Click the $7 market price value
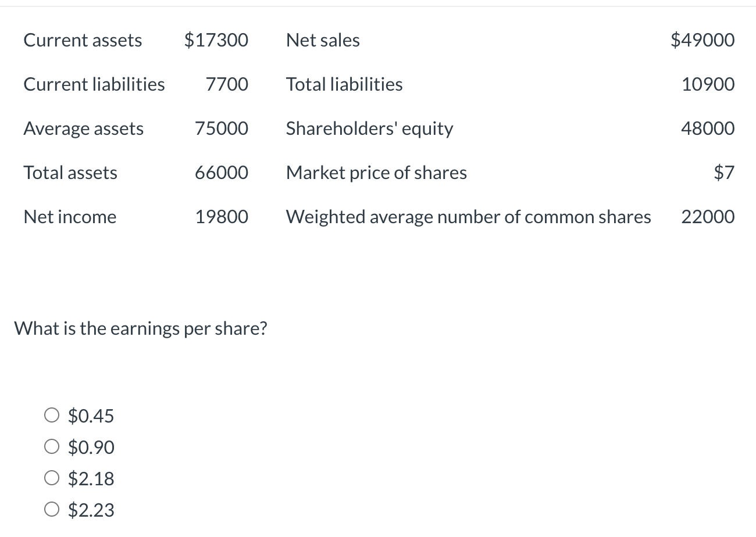The image size is (756, 537). [724, 173]
